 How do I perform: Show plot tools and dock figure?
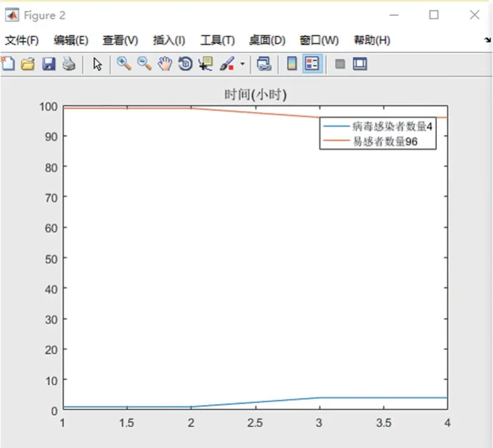[360, 64]
